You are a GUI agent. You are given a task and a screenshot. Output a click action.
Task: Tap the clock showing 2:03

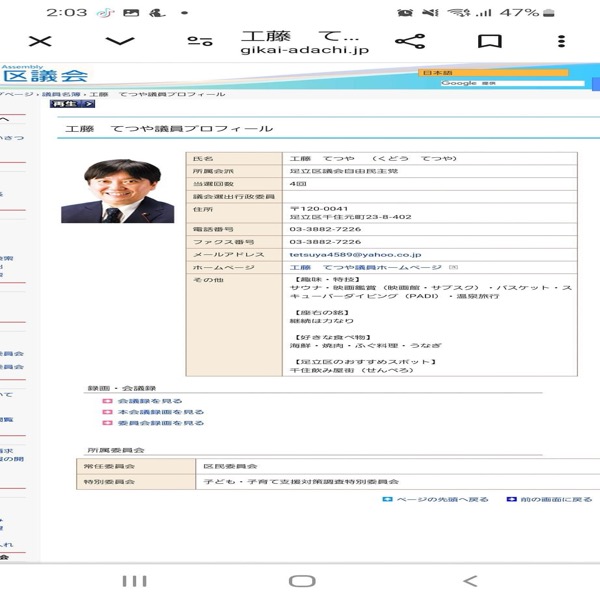(67, 13)
